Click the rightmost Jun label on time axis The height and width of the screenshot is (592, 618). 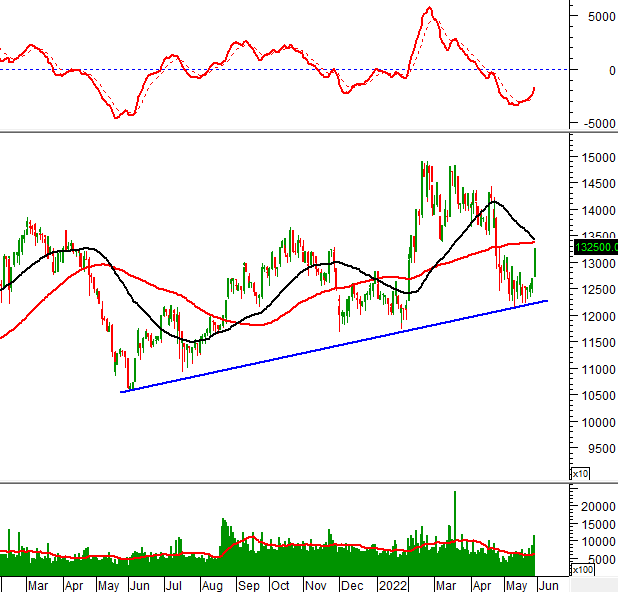pyautogui.click(x=549, y=584)
